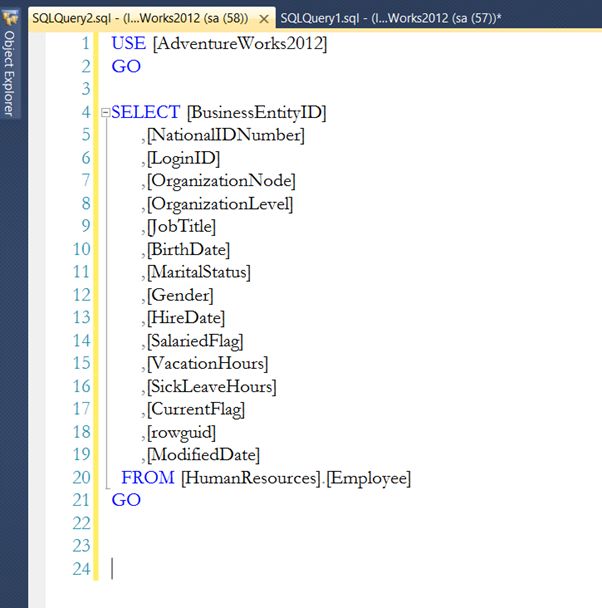Click [SalariedFlag] column text
The width and height of the screenshot is (602, 608).
point(195,341)
